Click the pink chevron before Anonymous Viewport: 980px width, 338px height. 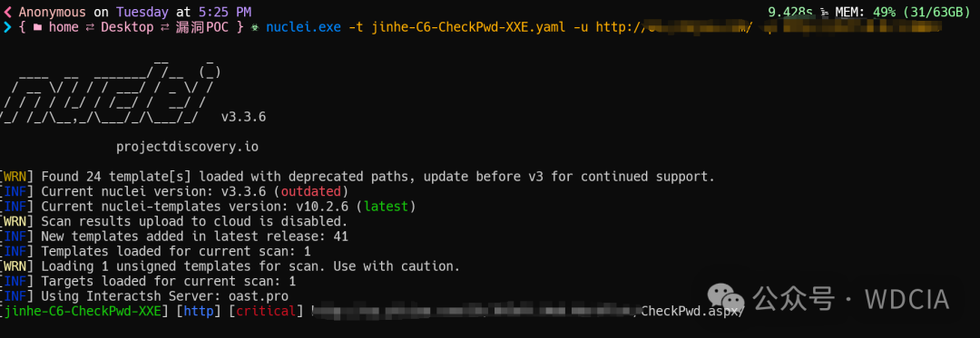[x=7, y=12]
